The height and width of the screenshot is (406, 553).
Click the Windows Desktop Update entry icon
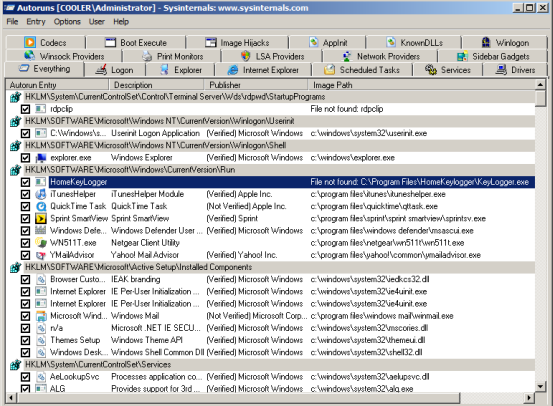pyautogui.click(x=41, y=352)
